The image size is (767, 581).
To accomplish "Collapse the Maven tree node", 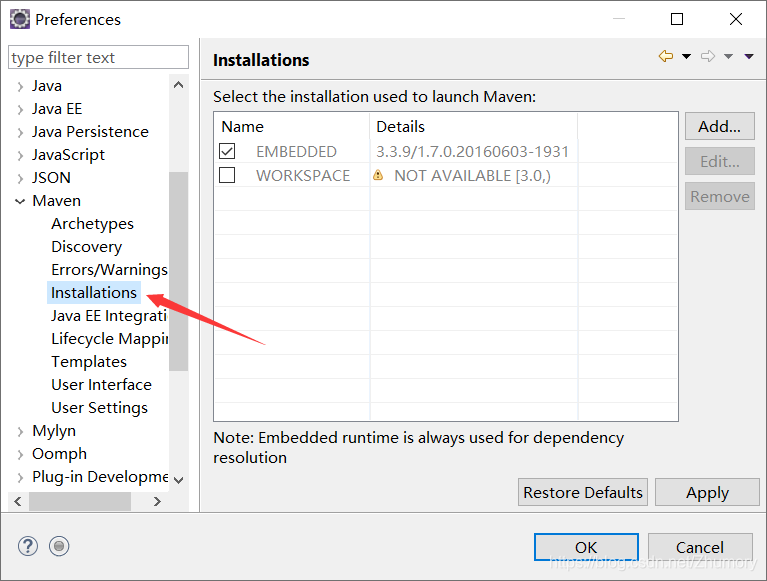I will coord(20,201).
